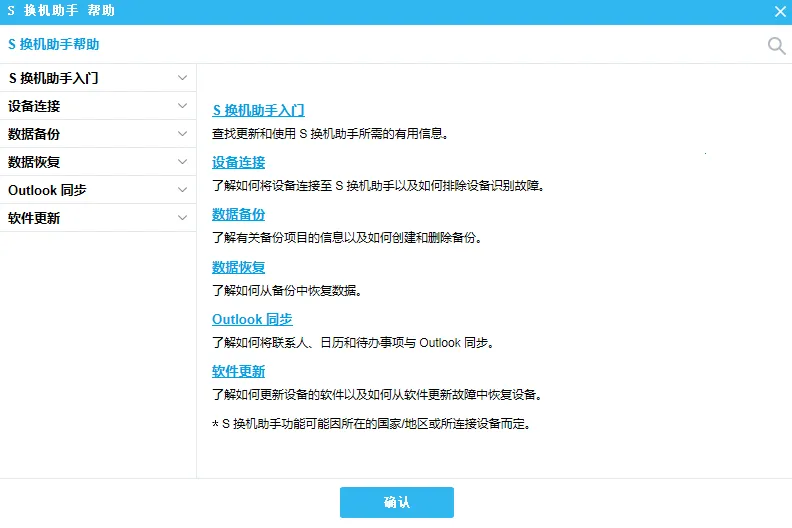The width and height of the screenshot is (792, 528).
Task: Expand 设备连接 chevron in sidebar
Action: click(x=182, y=106)
